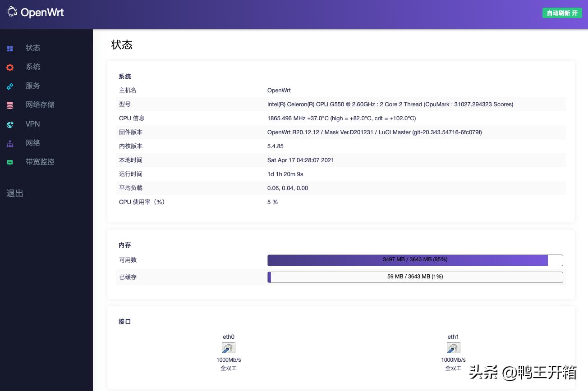Screen dimensions: 588x391
Task: Open 带宽监控 via its monitor icon
Action: coord(10,163)
